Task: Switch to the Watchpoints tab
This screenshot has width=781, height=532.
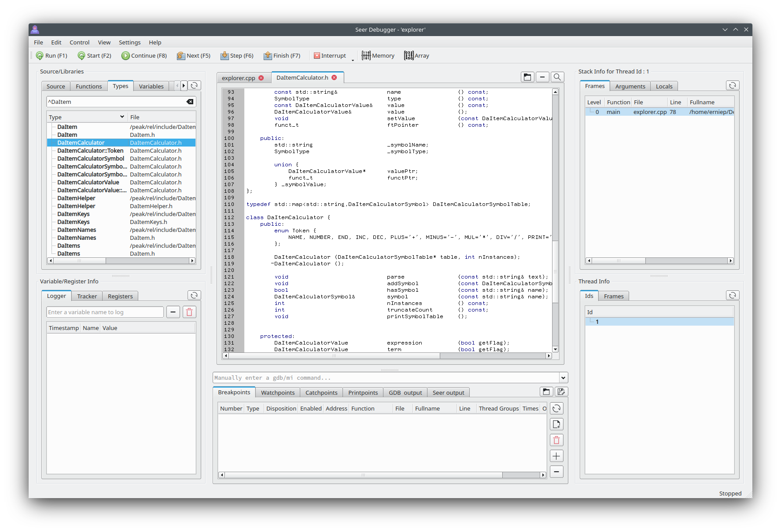Action: point(277,393)
